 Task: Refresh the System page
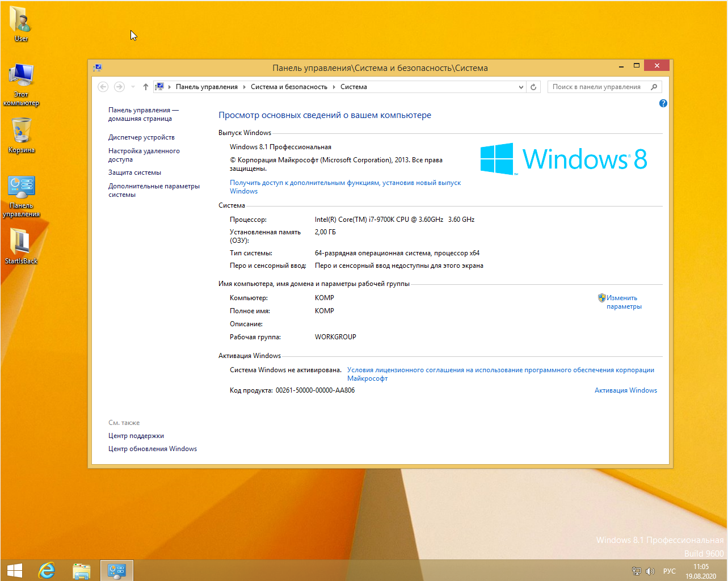(533, 87)
